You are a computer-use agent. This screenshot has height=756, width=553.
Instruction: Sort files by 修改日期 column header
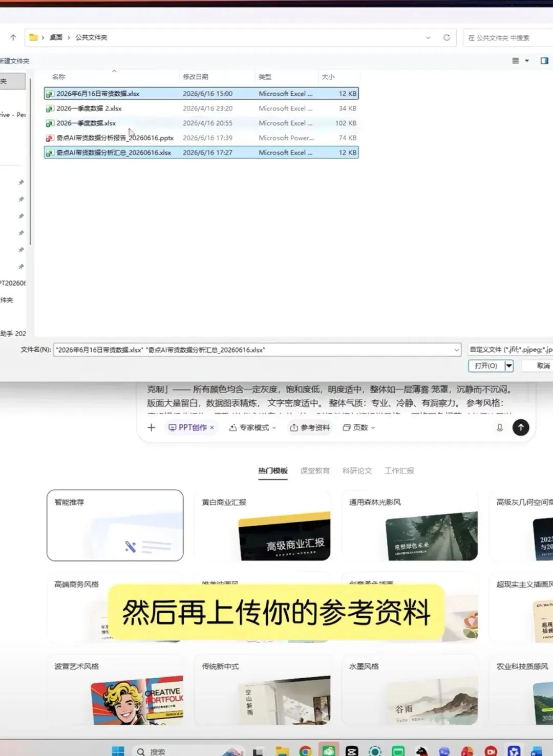[196, 77]
